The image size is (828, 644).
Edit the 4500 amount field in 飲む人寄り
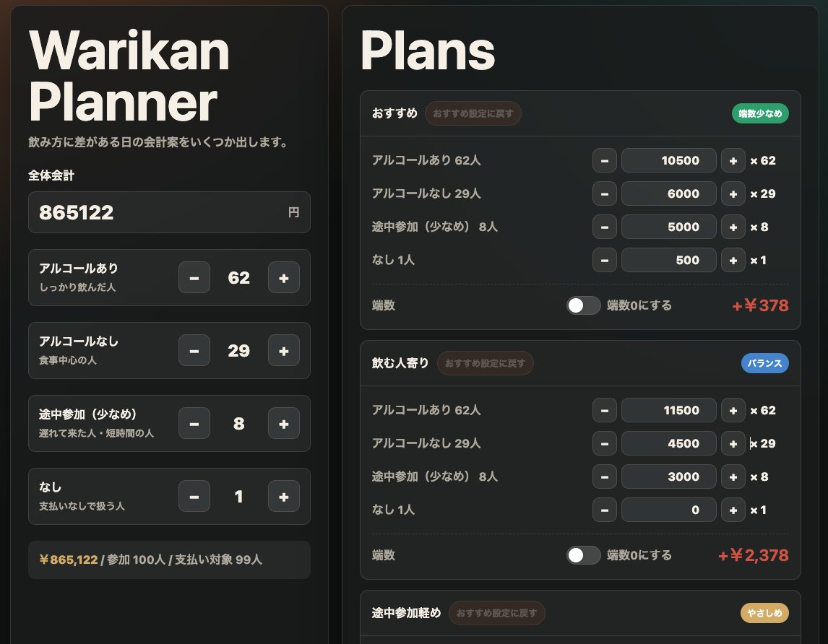[x=669, y=443]
